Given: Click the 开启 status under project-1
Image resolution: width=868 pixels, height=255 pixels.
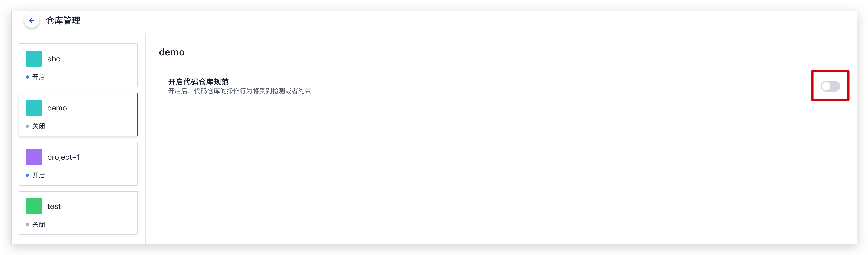Looking at the screenshot, I should pyautogui.click(x=38, y=175).
